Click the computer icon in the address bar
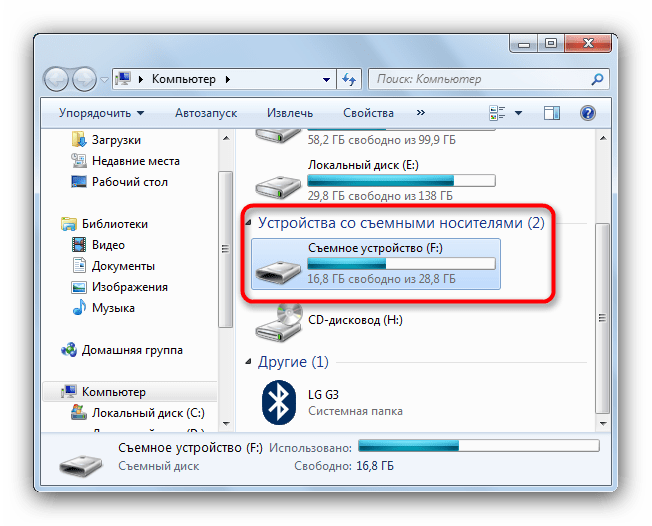Screen dimensions: 652x526 coord(123,79)
